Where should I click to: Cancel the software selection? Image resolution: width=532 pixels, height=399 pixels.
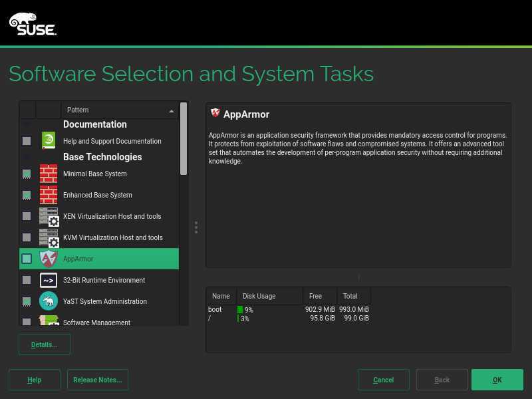pos(384,380)
